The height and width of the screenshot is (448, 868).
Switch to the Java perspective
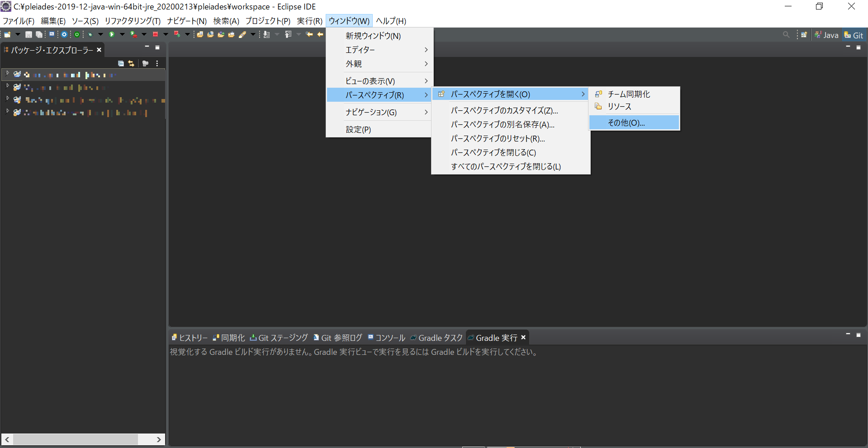pyautogui.click(x=826, y=35)
